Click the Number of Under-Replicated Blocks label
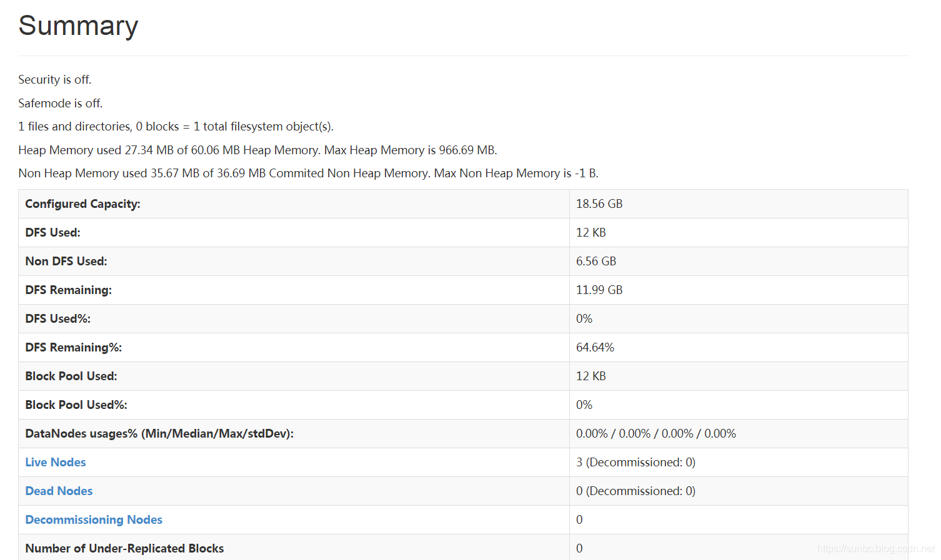Viewport: 941px width, 560px height. click(x=124, y=548)
